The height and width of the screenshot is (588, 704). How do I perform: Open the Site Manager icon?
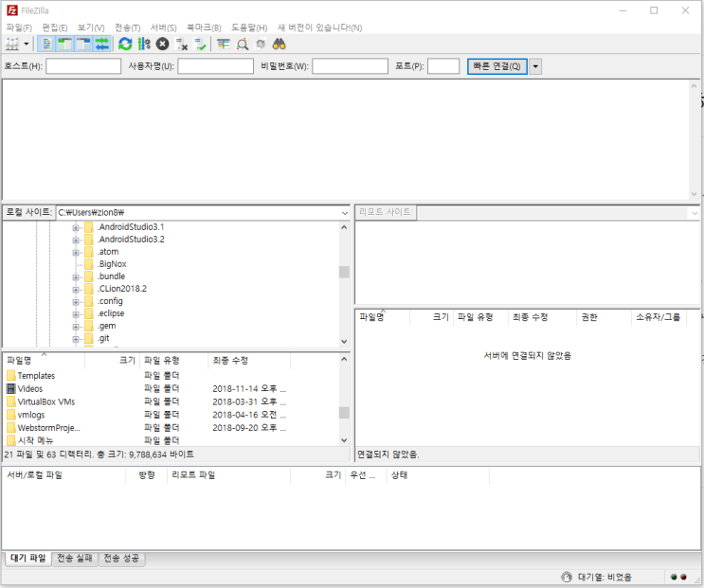[12, 44]
